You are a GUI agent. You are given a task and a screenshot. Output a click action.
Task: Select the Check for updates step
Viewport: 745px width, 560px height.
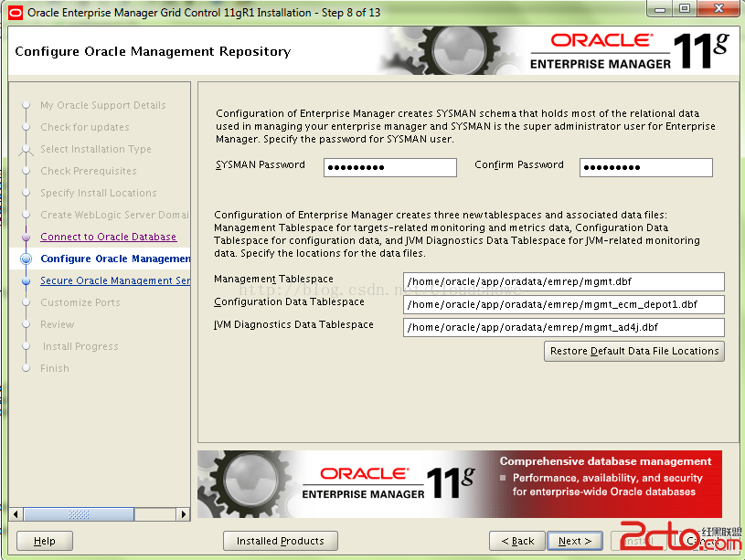pos(85,127)
